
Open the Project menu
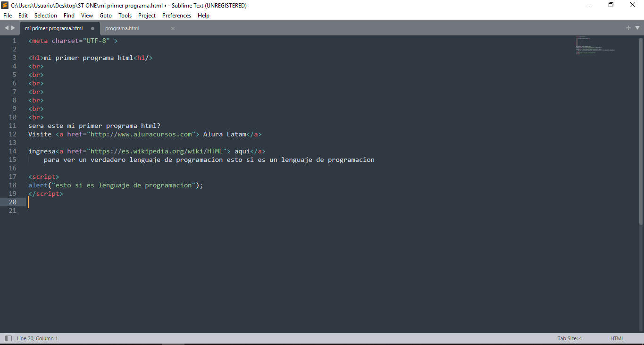(147, 16)
